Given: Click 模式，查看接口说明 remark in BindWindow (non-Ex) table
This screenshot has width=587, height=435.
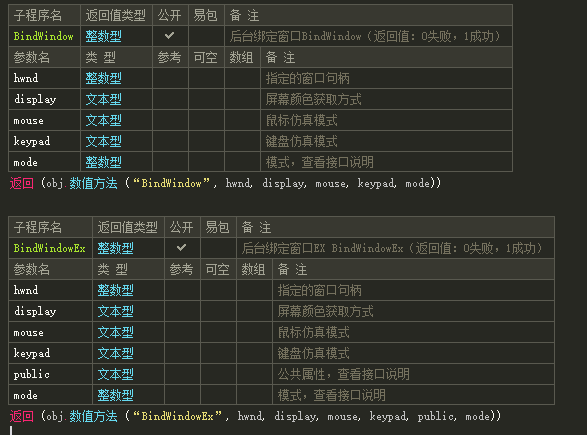Looking at the screenshot, I should (319, 162).
